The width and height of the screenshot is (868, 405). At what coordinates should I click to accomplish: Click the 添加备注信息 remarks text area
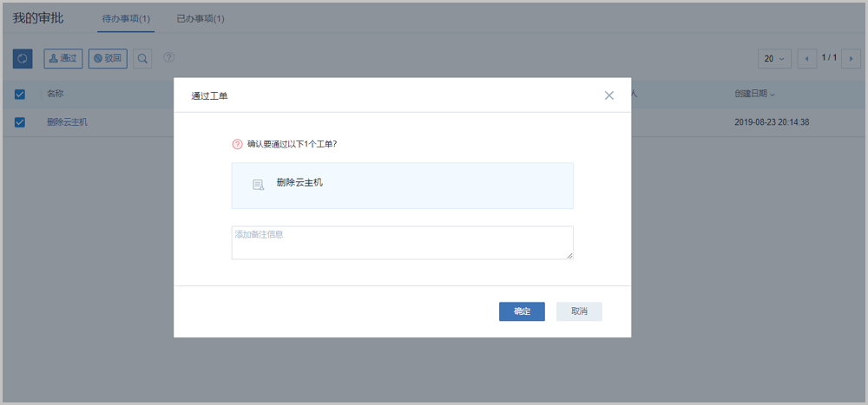pyautogui.click(x=402, y=243)
